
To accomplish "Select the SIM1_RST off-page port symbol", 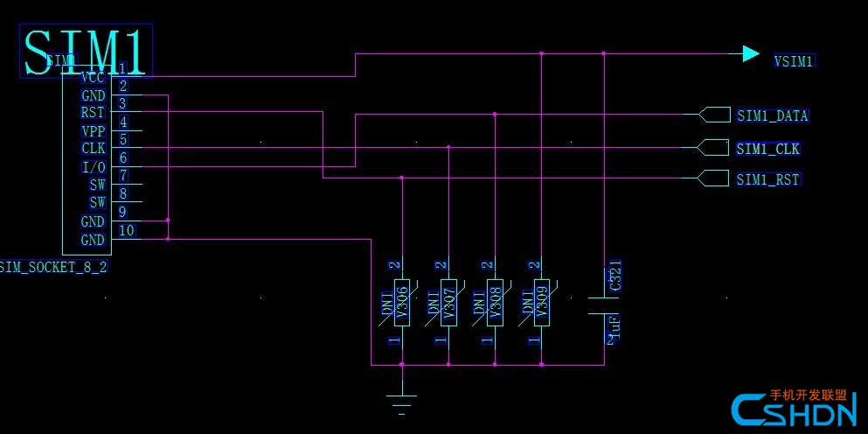I will coord(712,178).
